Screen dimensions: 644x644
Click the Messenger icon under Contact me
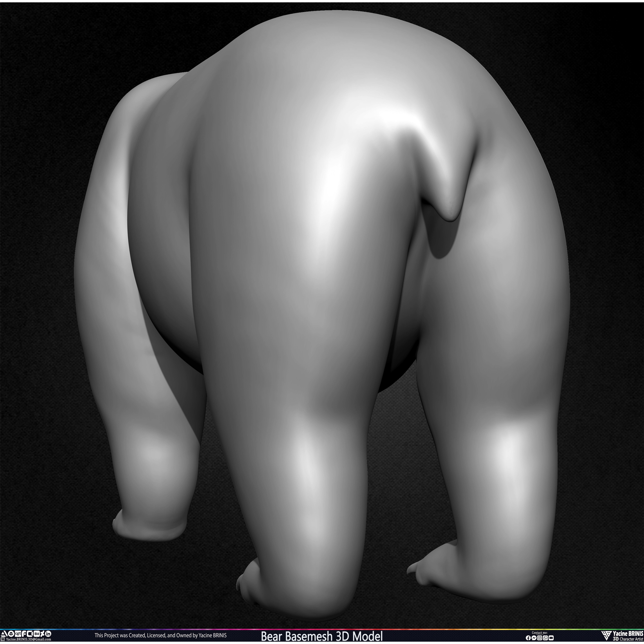[x=534, y=638]
